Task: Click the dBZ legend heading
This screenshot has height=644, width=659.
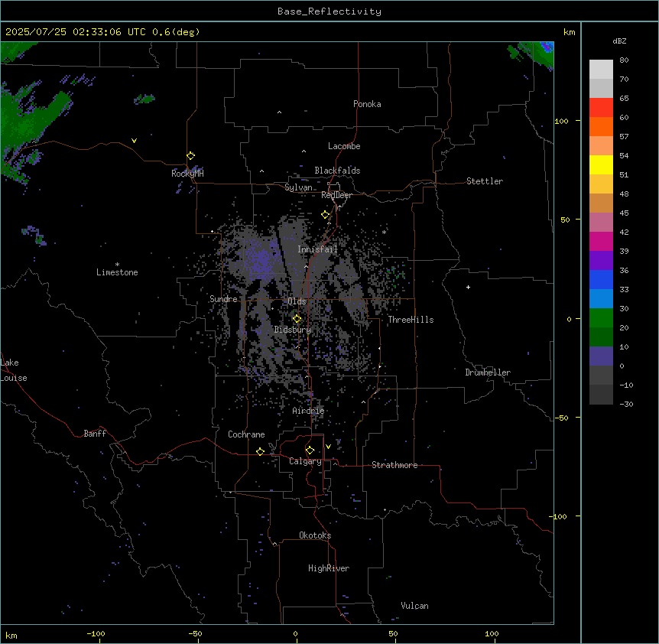Action: point(619,41)
